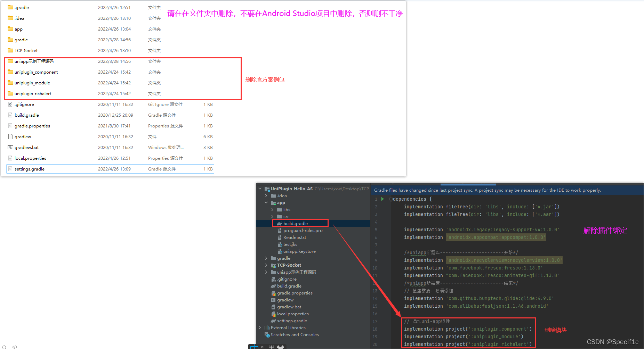Click the proguard-rules.pro file icon
The width and height of the screenshot is (644, 349).
pyautogui.click(x=280, y=231)
